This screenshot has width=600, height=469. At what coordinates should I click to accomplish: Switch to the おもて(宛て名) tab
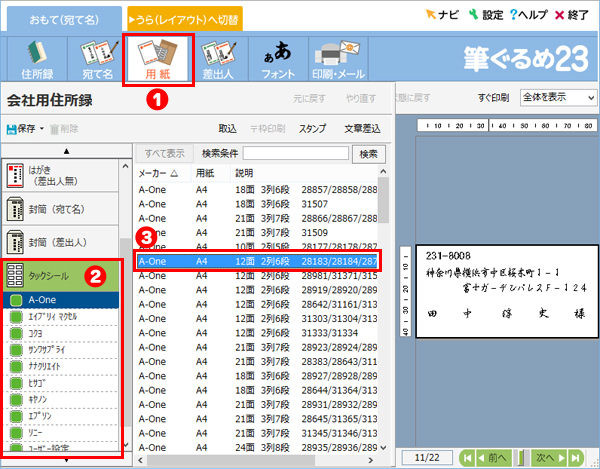point(64,20)
